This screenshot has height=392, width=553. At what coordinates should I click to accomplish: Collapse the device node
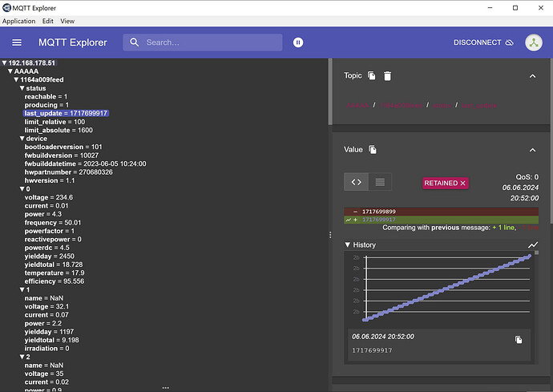[22, 139]
